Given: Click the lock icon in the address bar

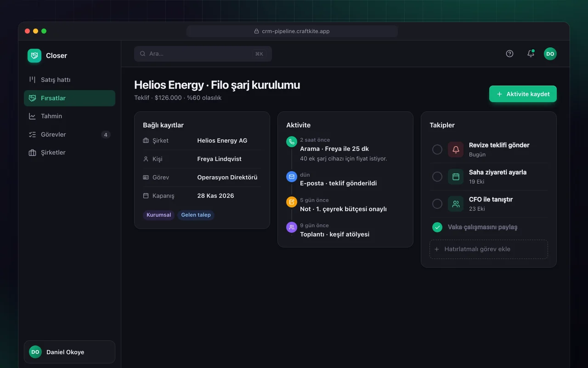Looking at the screenshot, I should (x=257, y=31).
